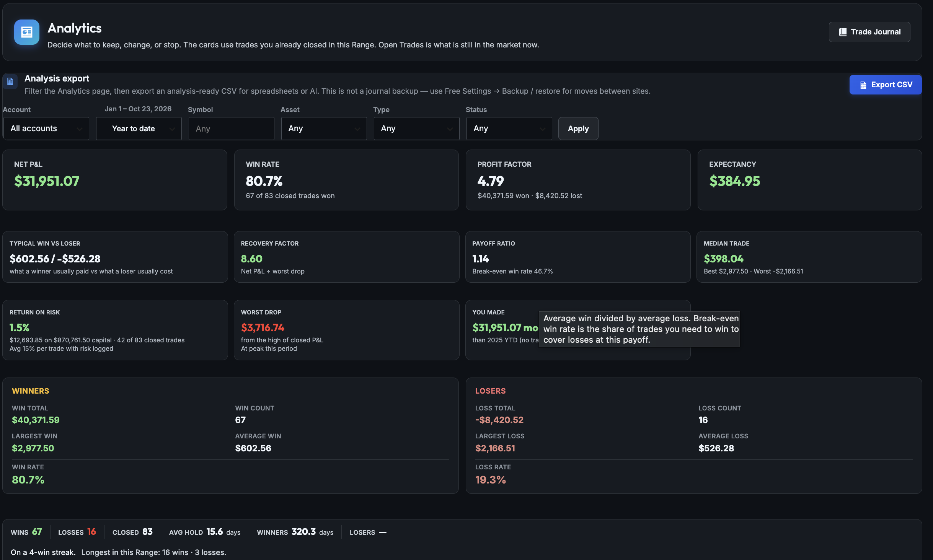Click the Largest Loss $2,166.51 value

pyautogui.click(x=495, y=448)
